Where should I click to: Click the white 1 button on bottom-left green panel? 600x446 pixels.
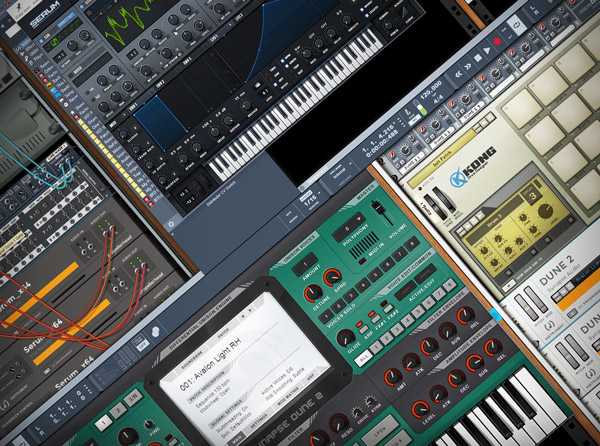point(103,423)
